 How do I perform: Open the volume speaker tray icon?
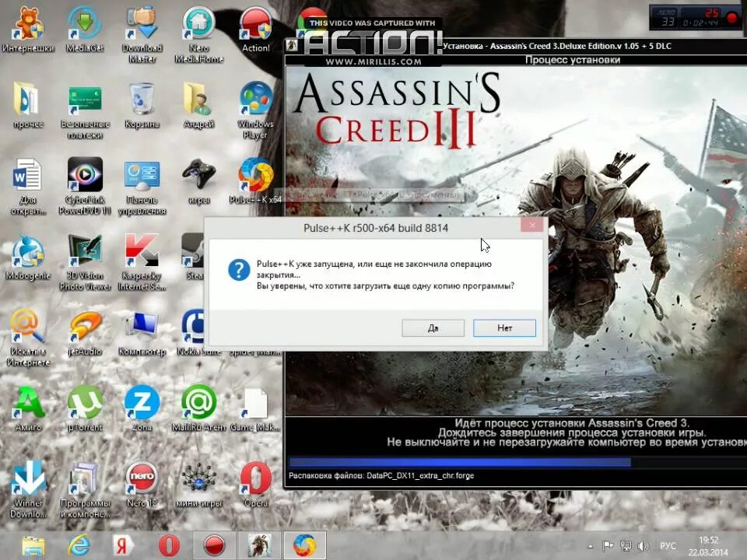[x=644, y=546]
